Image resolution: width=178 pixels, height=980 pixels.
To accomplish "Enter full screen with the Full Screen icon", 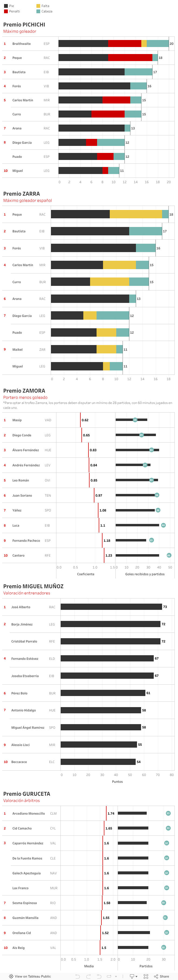I will (x=145, y=976).
